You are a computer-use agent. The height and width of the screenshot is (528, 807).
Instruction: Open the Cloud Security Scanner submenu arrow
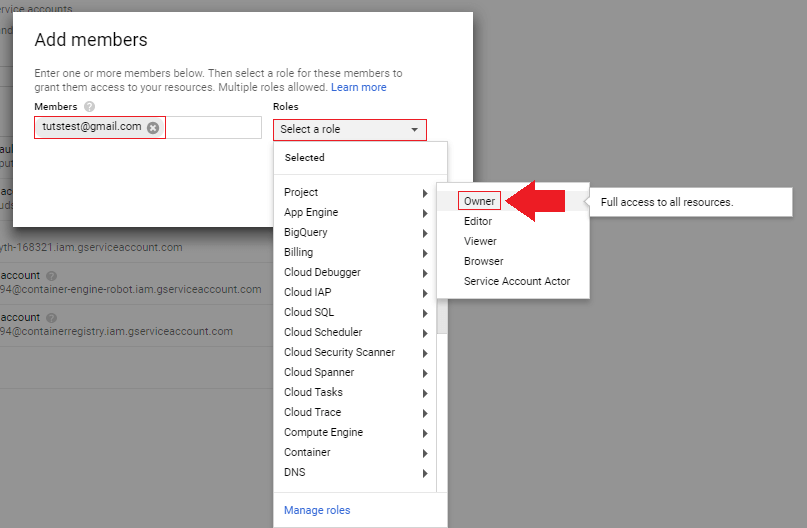(425, 353)
